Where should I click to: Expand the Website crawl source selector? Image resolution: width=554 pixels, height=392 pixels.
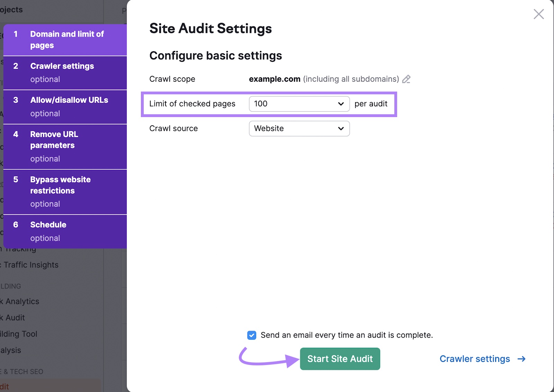[299, 128]
